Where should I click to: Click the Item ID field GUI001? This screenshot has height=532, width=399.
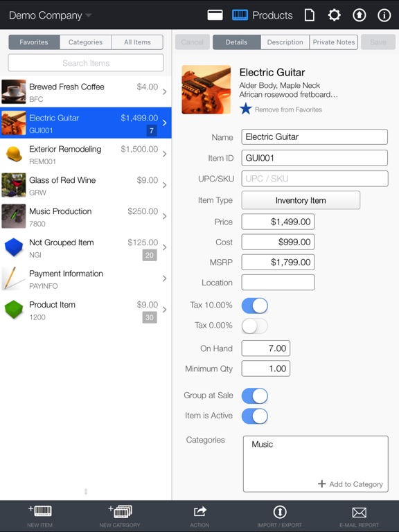[x=314, y=158]
